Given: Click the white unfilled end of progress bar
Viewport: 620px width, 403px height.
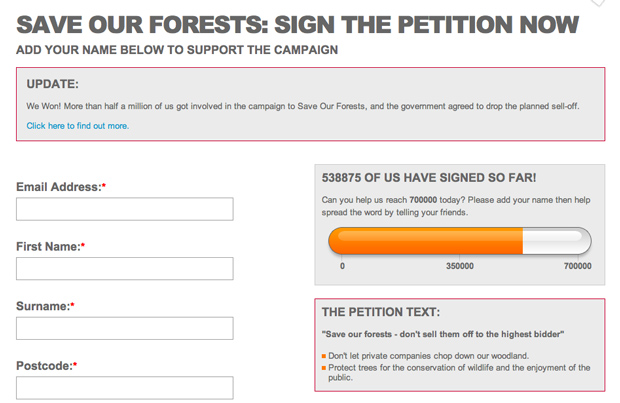Looking at the screenshot, I should [556, 242].
